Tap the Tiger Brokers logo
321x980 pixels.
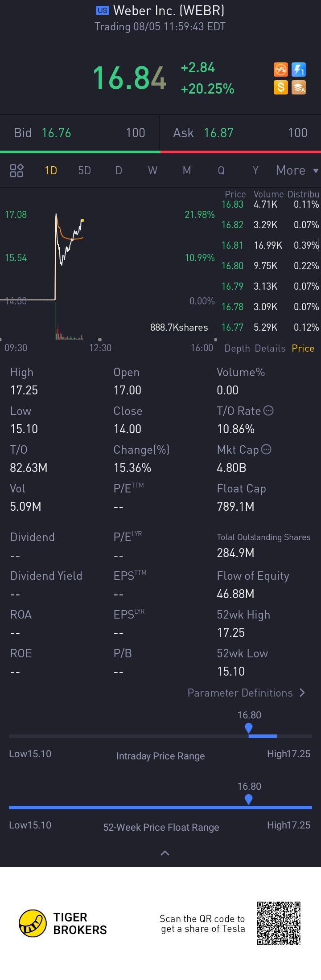coord(33,923)
